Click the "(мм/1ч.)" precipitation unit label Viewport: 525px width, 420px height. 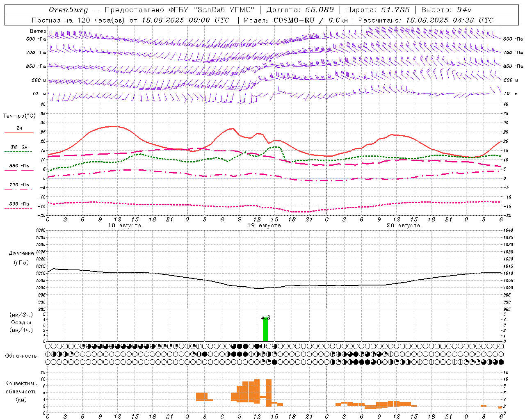pos(21,330)
